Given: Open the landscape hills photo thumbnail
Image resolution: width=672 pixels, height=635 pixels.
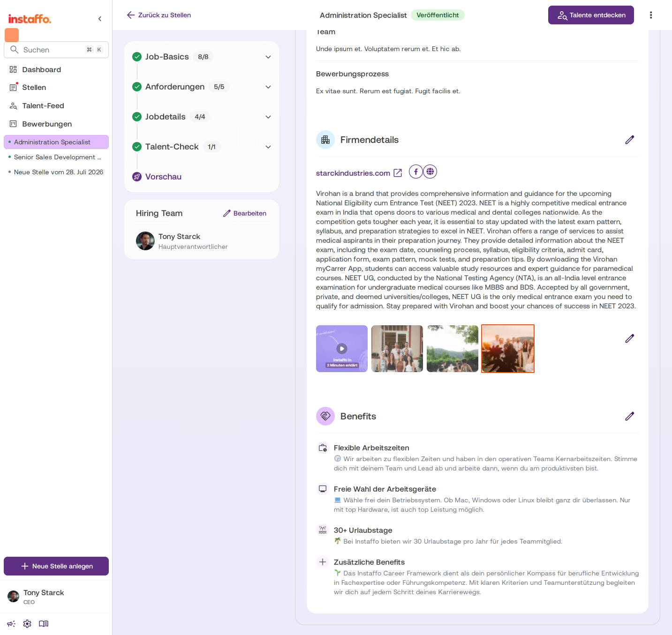Looking at the screenshot, I should [453, 349].
